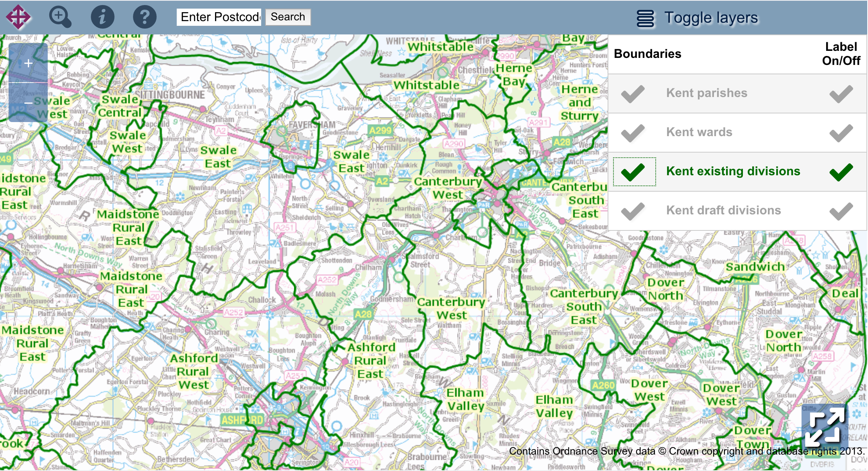Turn on Kent parishes labels
Image resolution: width=868 pixels, height=471 pixels.
(x=841, y=93)
